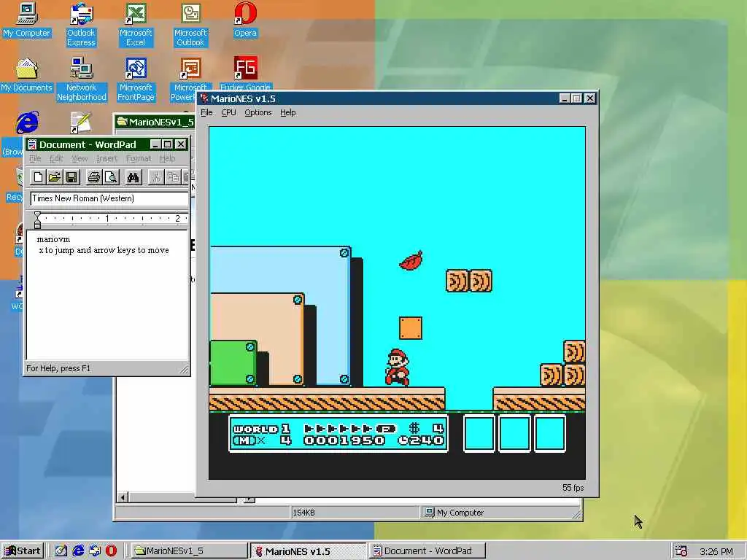The height and width of the screenshot is (560, 747).
Task: Click the MarioNESv1_5 folder window title bar
Action: coord(155,122)
